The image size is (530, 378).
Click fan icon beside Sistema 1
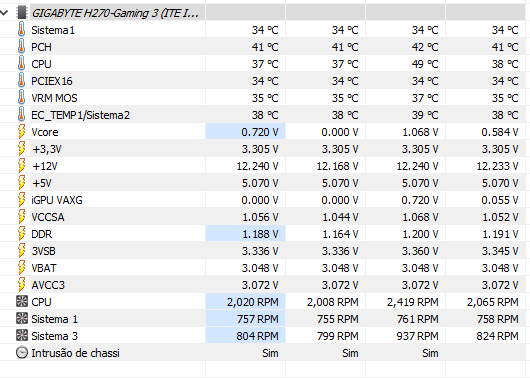(22, 318)
